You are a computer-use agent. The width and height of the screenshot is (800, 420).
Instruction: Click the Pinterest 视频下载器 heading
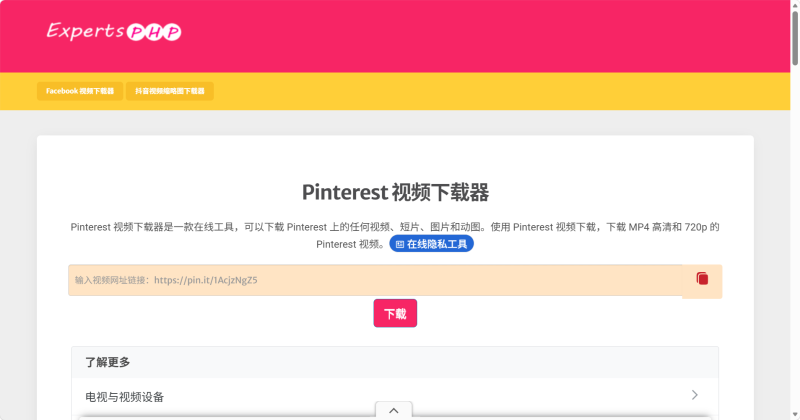click(x=395, y=192)
